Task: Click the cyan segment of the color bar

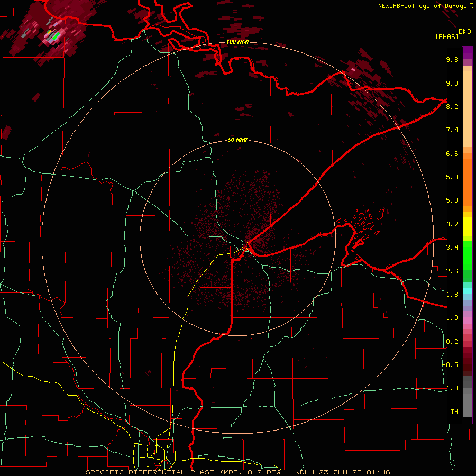Action: coord(467,290)
